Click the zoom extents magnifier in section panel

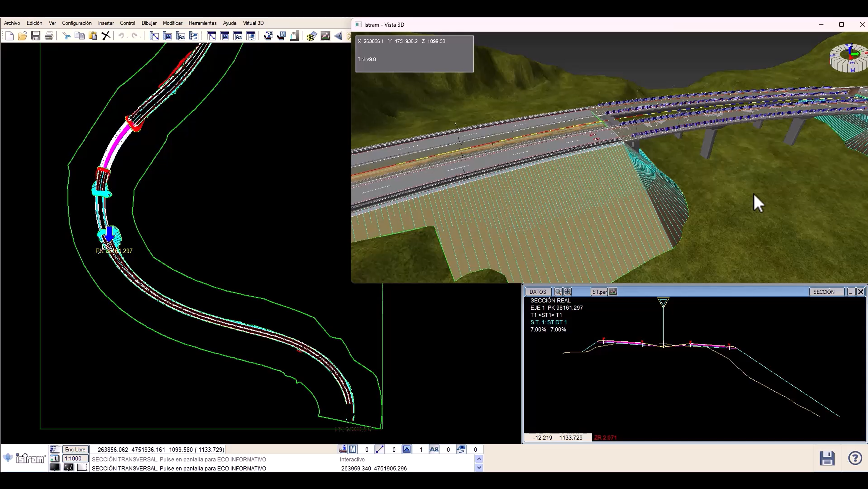pos(568,292)
